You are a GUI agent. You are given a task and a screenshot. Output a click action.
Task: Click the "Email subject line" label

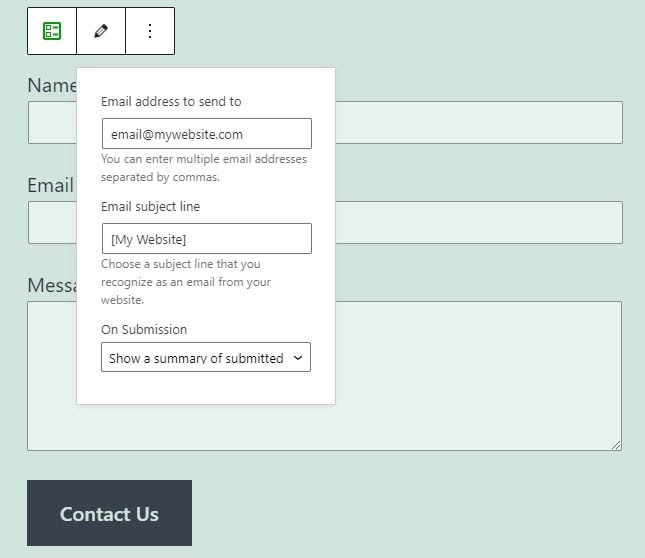(151, 206)
